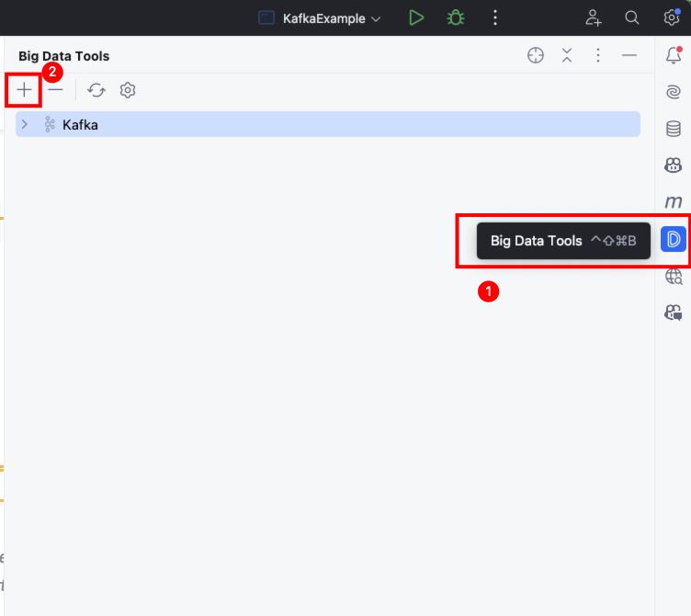Select the Kafka connection row
Image resolution: width=691 pixels, height=616 pixels.
click(328, 124)
